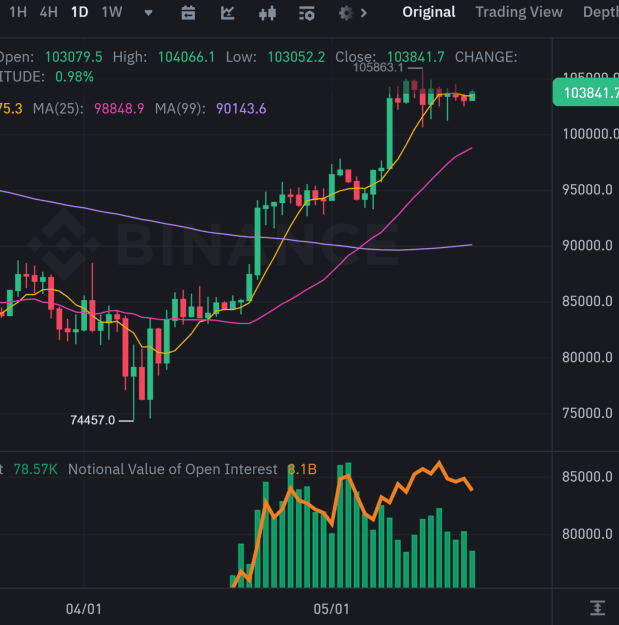
Task: Click the 78.57K open interest value
Action: point(35,470)
